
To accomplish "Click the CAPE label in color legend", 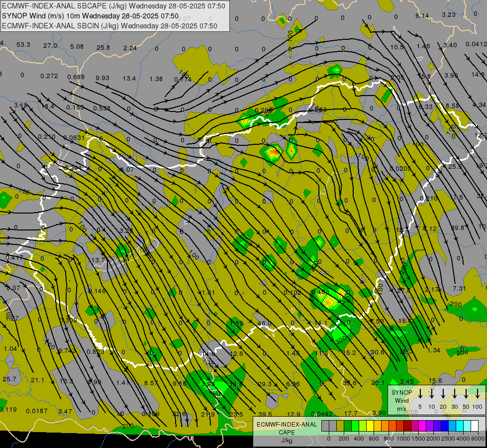I will pos(287,433).
